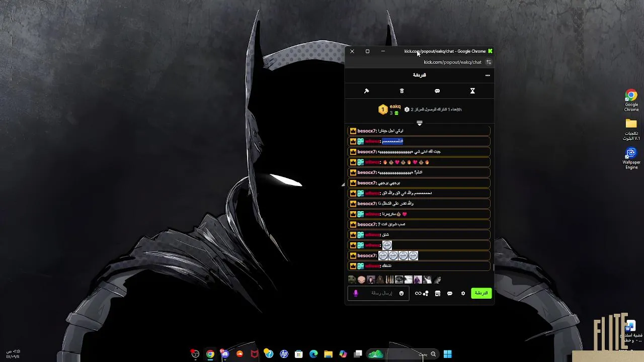Open Chrome site info tune icon

[488, 62]
